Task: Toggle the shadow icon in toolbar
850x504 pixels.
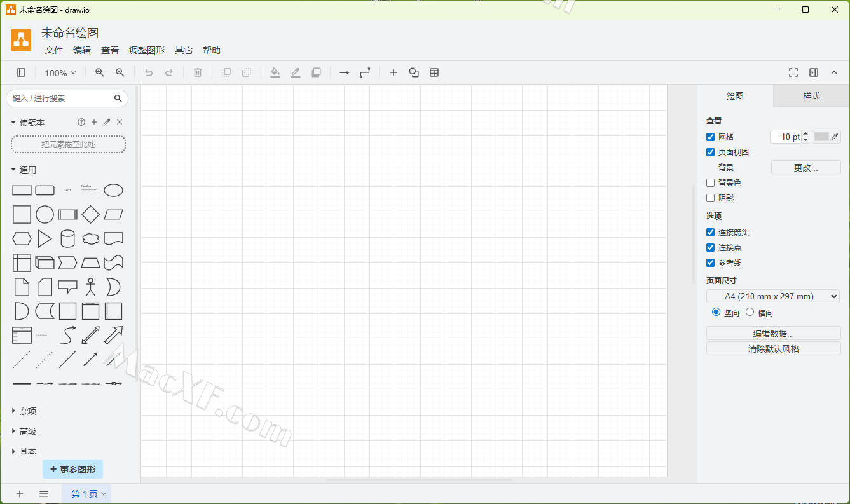Action: [316, 72]
